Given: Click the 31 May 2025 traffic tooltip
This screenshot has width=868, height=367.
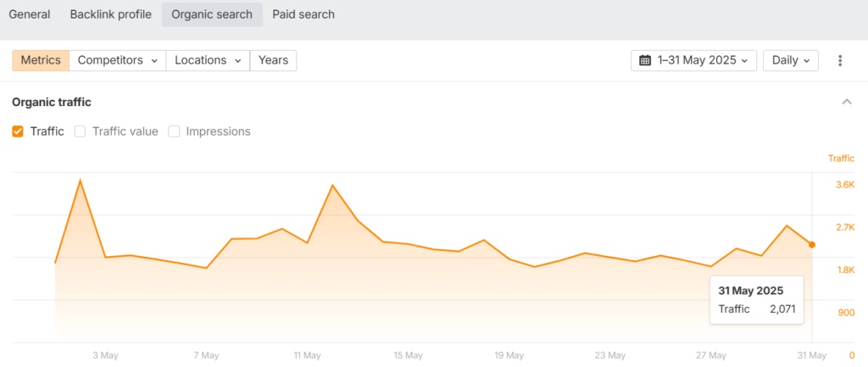Looking at the screenshot, I should click(x=757, y=299).
